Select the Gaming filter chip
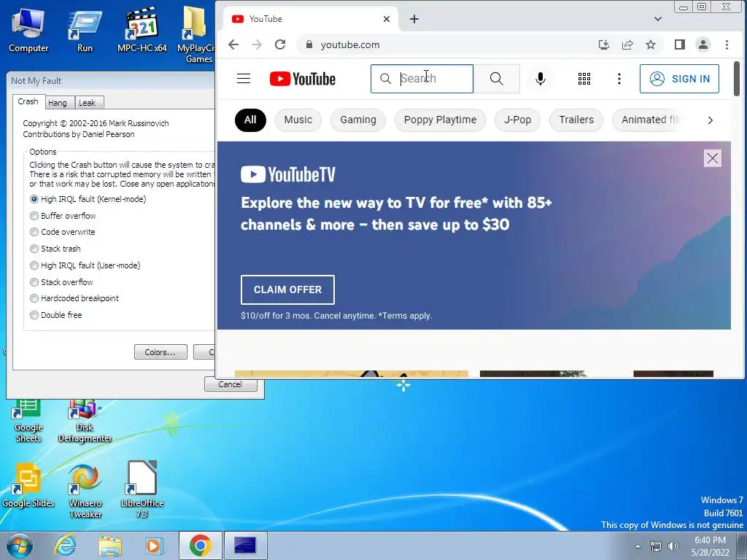 (x=358, y=120)
